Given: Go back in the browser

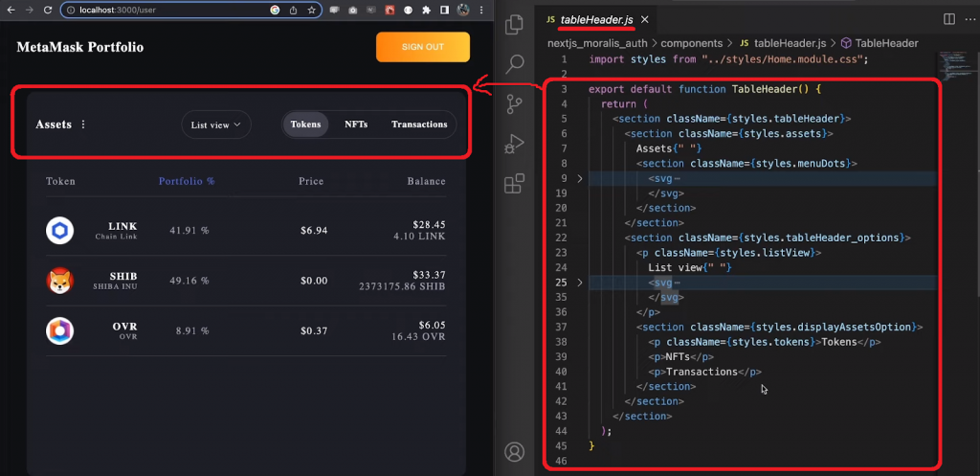Looking at the screenshot, I should (x=11, y=10).
